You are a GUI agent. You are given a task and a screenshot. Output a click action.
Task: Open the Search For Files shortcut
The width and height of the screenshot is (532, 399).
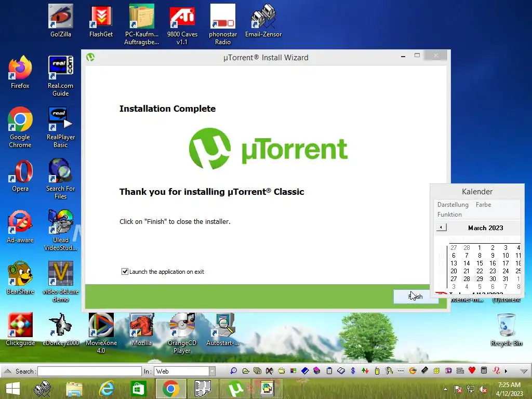(x=60, y=179)
